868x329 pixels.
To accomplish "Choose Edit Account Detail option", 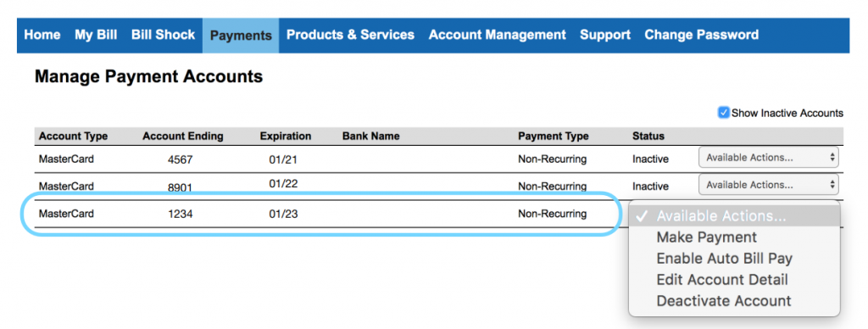I will 722,280.
